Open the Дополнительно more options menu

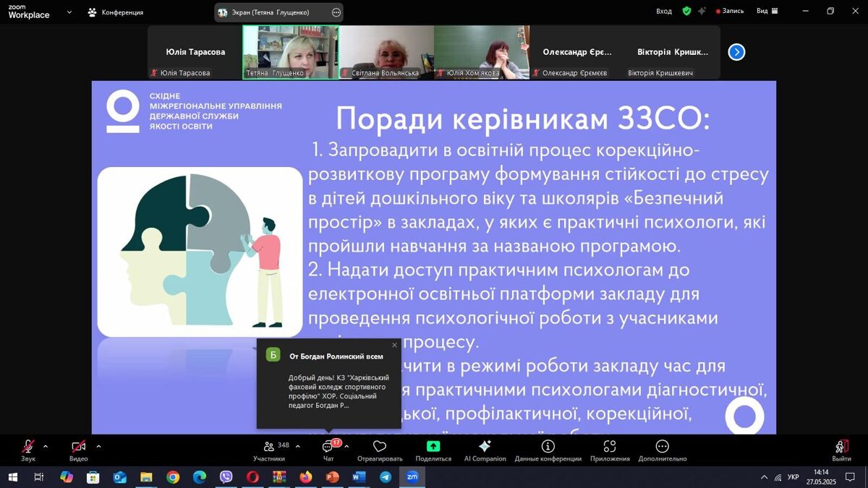(662, 450)
